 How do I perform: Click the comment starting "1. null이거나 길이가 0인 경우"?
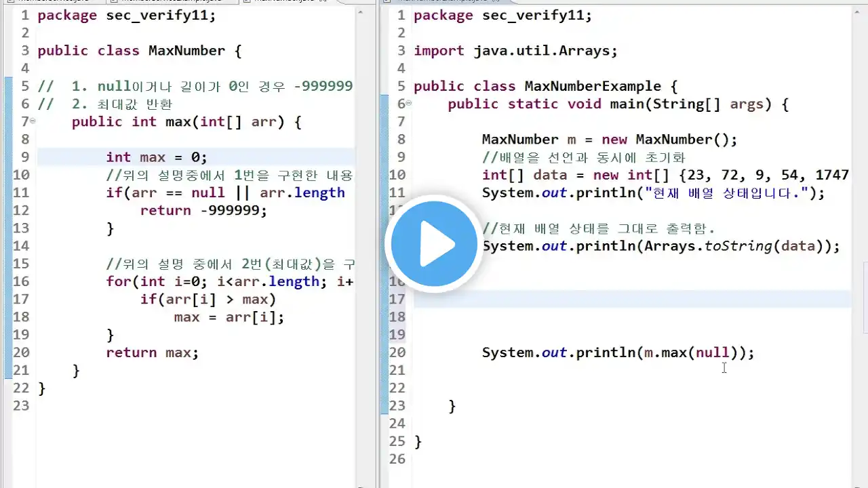(x=212, y=86)
